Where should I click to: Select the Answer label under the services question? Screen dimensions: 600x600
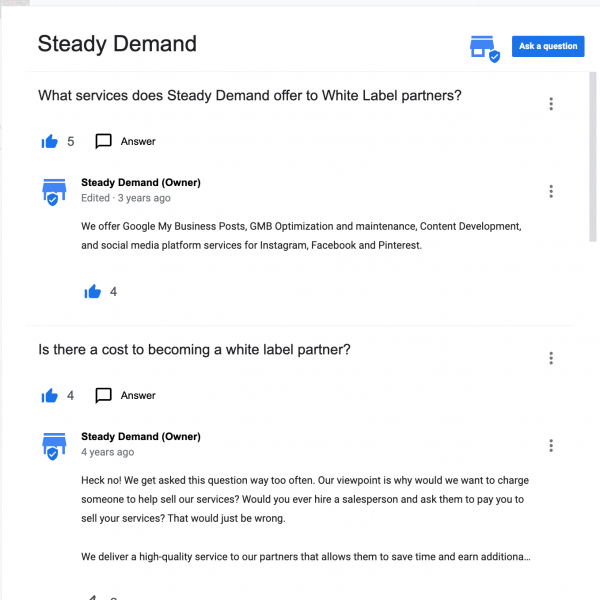pos(138,141)
